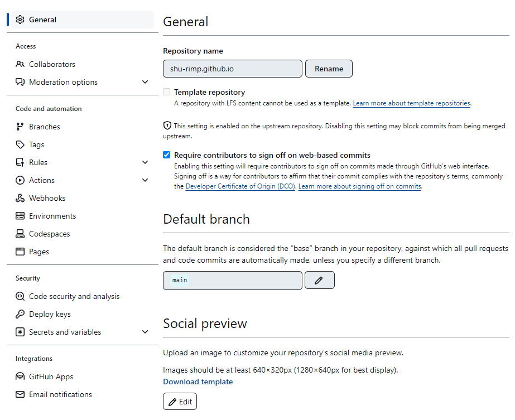
Task: Select the Tags label icon
Action: [20, 144]
